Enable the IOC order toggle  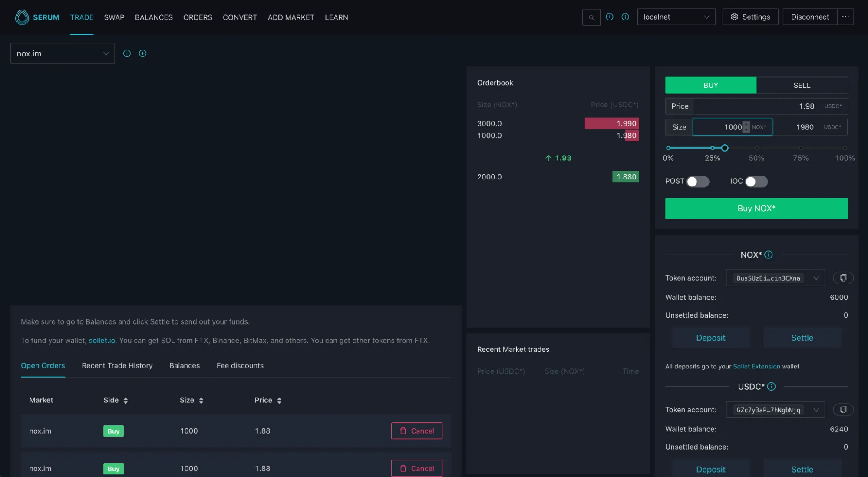756,182
